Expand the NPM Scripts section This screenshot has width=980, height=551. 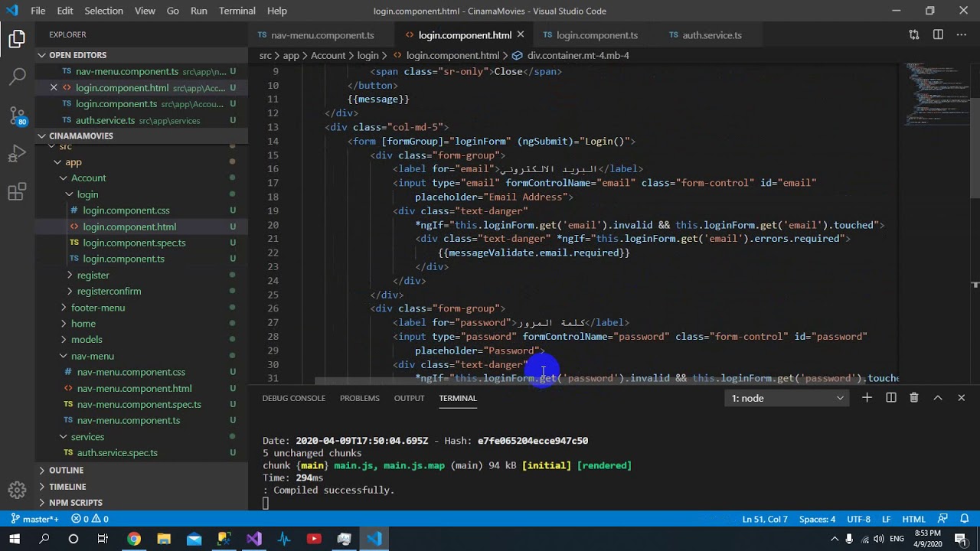pos(142,503)
